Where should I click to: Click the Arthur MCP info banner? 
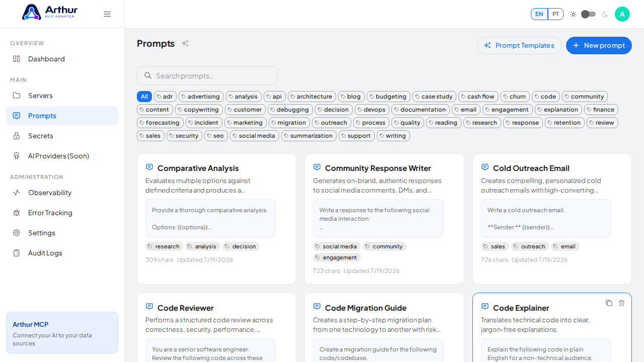(62, 333)
